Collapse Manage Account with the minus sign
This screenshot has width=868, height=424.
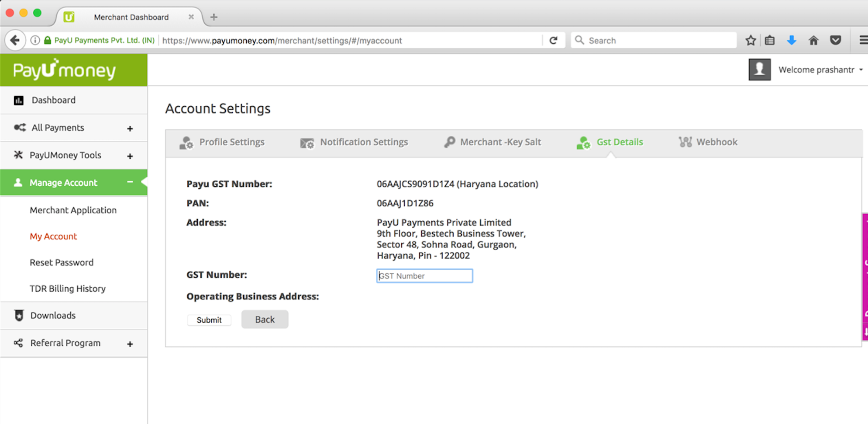(x=130, y=182)
